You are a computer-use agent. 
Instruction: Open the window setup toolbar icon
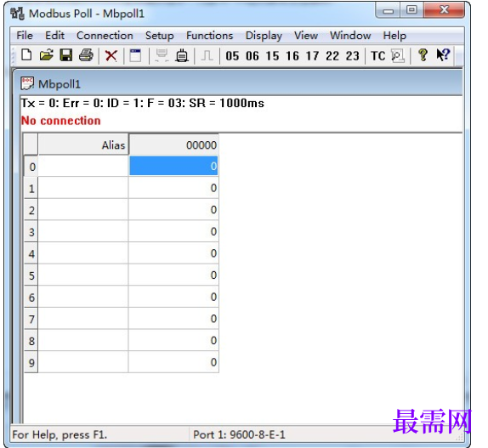click(135, 56)
